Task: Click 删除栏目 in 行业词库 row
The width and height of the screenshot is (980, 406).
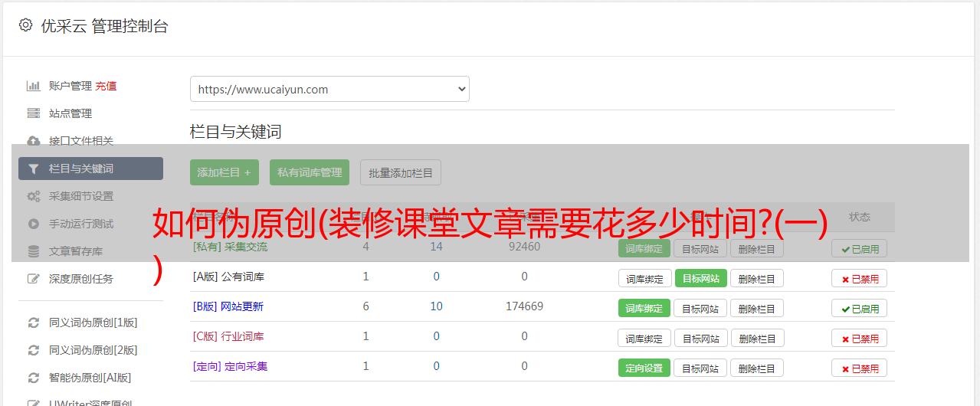Action: [757, 338]
